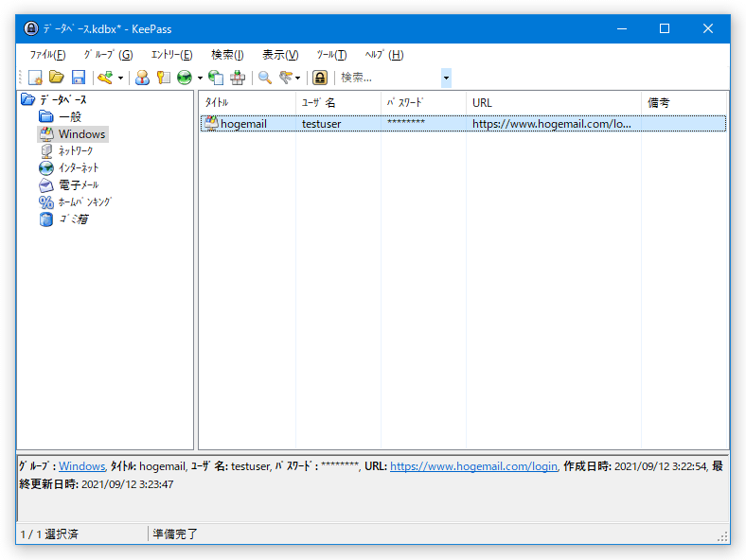Open the ファイル(F) menu
Image resolution: width=746 pixels, height=560 pixels.
tap(47, 55)
